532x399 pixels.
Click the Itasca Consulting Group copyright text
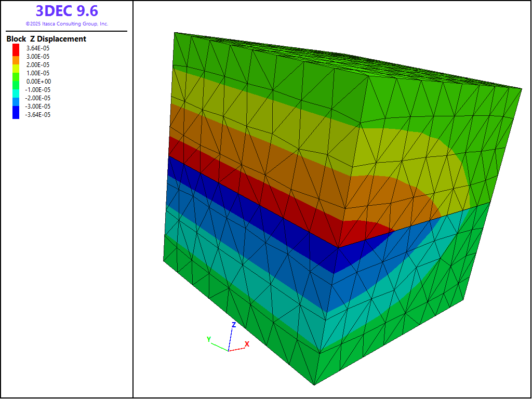[66, 24]
